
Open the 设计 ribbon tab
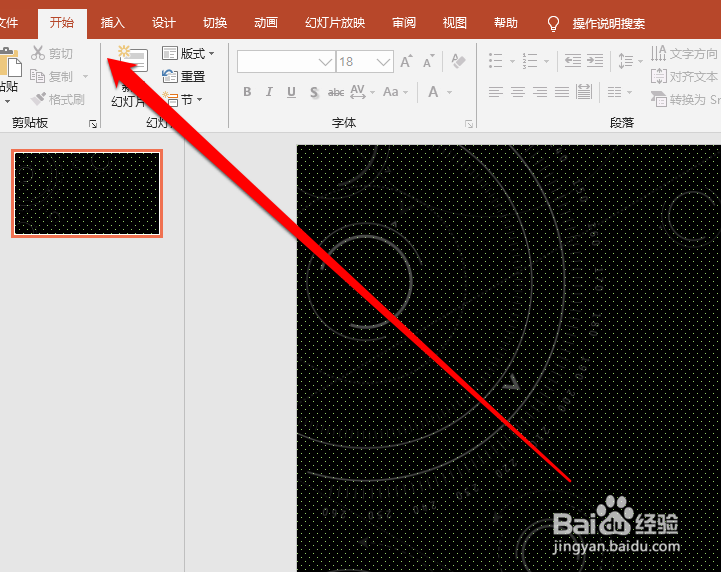point(164,23)
